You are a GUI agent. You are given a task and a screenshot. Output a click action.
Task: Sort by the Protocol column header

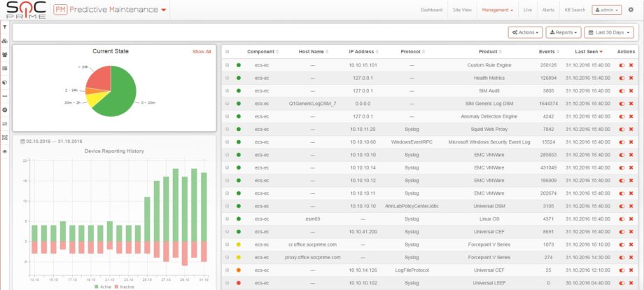pos(413,52)
